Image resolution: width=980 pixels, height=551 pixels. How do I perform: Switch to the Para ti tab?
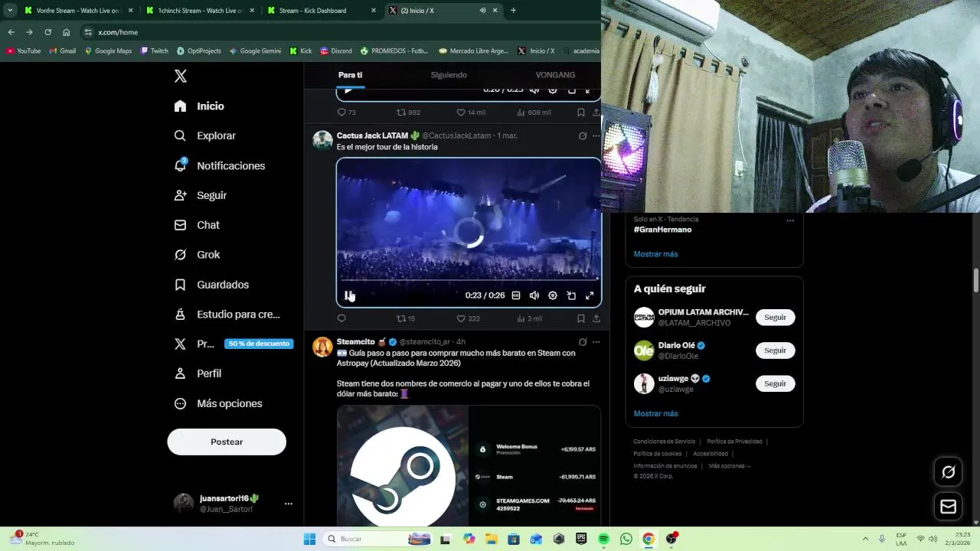[x=350, y=75]
